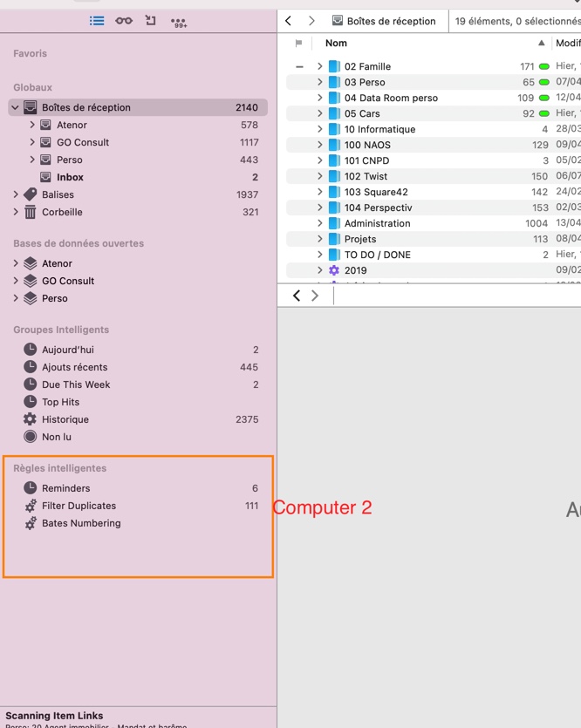This screenshot has height=728, width=581.
Task: Expand the GO Consult database
Action: pyautogui.click(x=16, y=281)
